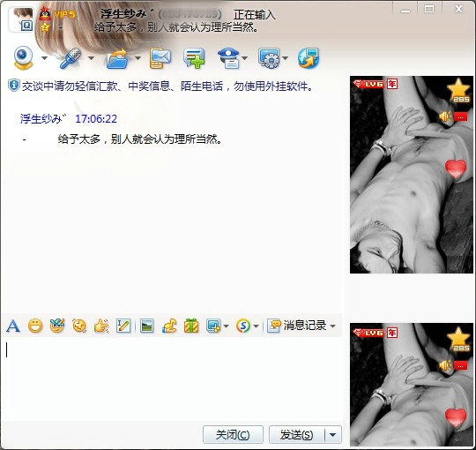Open font settings with letter A icon
This screenshot has width=476, height=450.
click(x=13, y=326)
